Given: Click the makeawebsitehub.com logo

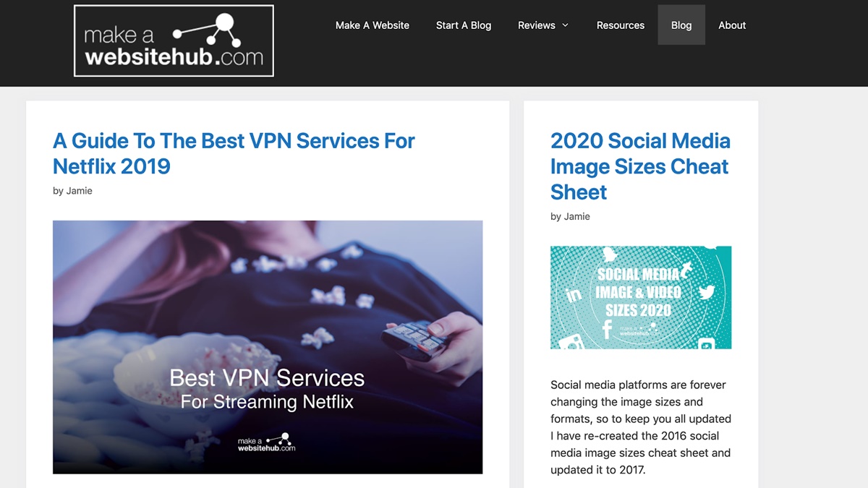Looking at the screenshot, I should [x=174, y=40].
